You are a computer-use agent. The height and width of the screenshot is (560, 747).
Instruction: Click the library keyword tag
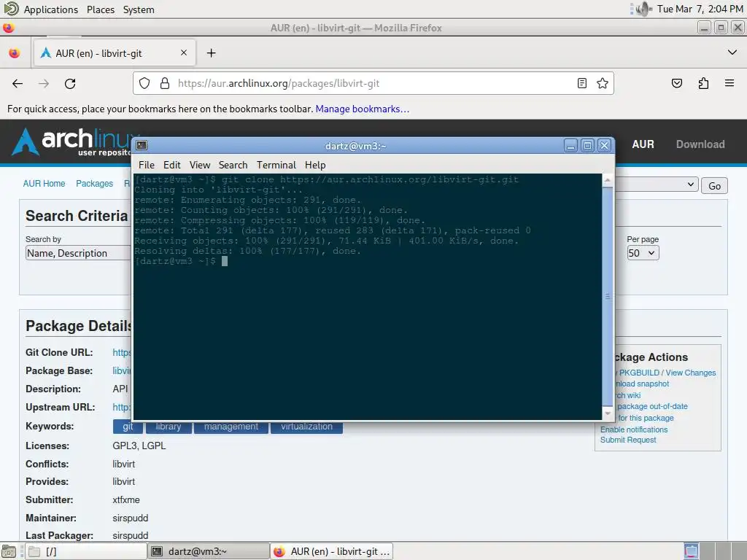point(169,427)
